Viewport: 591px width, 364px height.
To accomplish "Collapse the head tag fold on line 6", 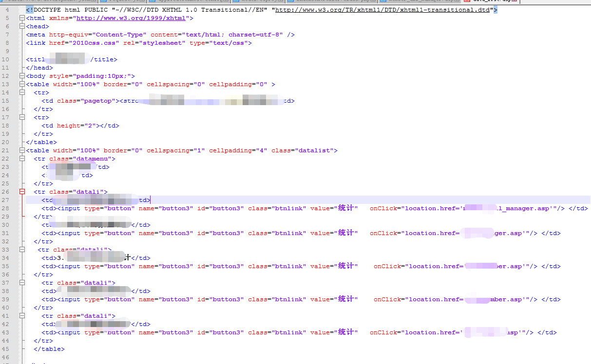I will click(22, 26).
